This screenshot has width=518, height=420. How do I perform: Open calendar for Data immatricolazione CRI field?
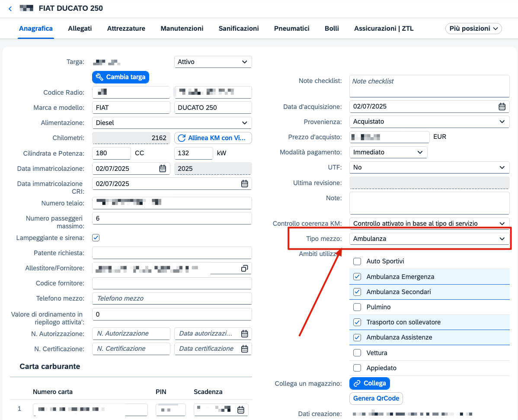pyautogui.click(x=244, y=184)
